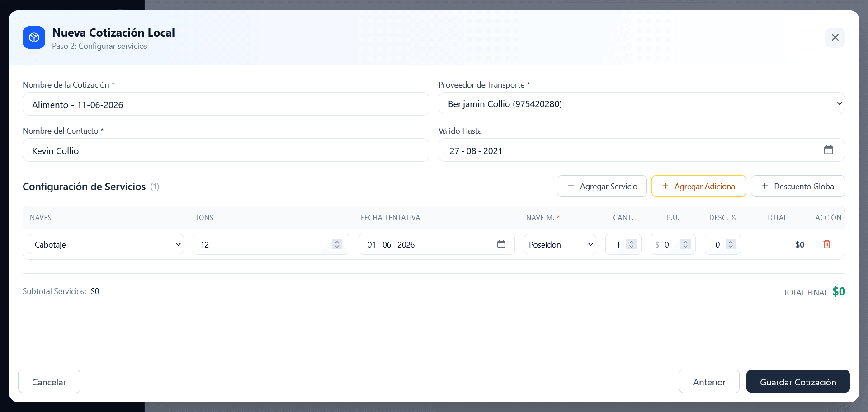Click the NAVES column header
868x412 pixels.
[41, 217]
